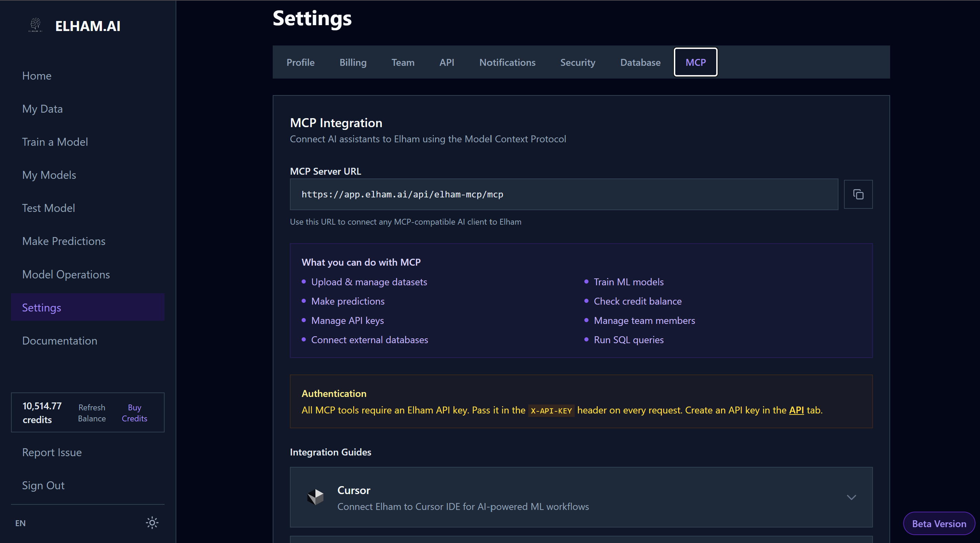Switch to the Profile tab
This screenshot has width=980, height=543.
(301, 62)
